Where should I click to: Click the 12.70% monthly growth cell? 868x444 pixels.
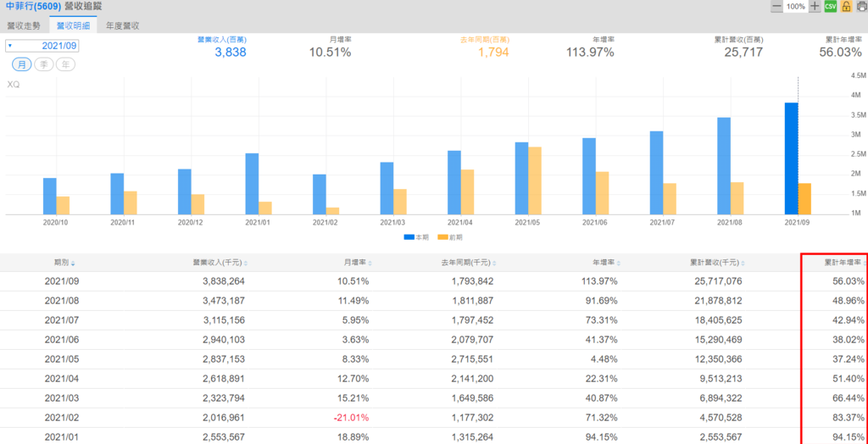click(353, 379)
